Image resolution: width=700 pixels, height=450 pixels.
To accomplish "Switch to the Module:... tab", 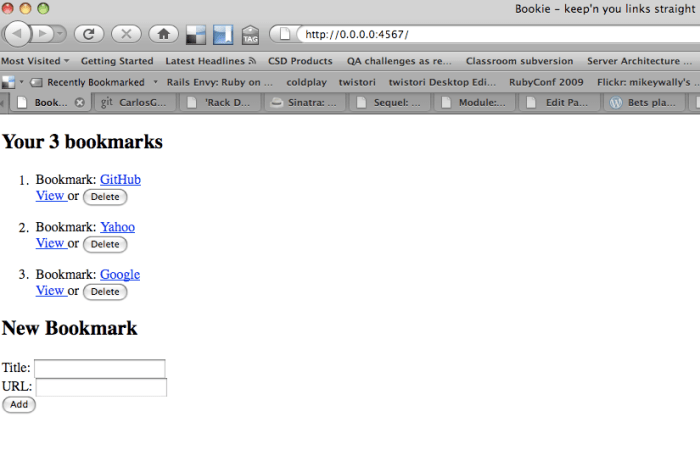I will pos(475,103).
